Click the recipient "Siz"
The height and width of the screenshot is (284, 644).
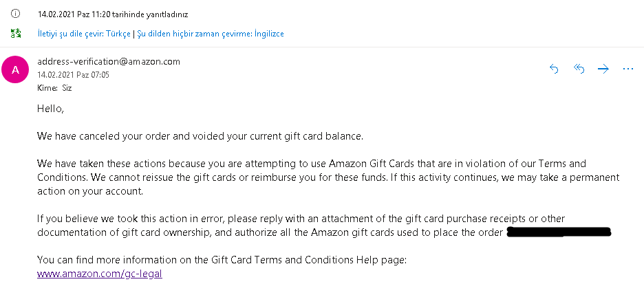67,88
